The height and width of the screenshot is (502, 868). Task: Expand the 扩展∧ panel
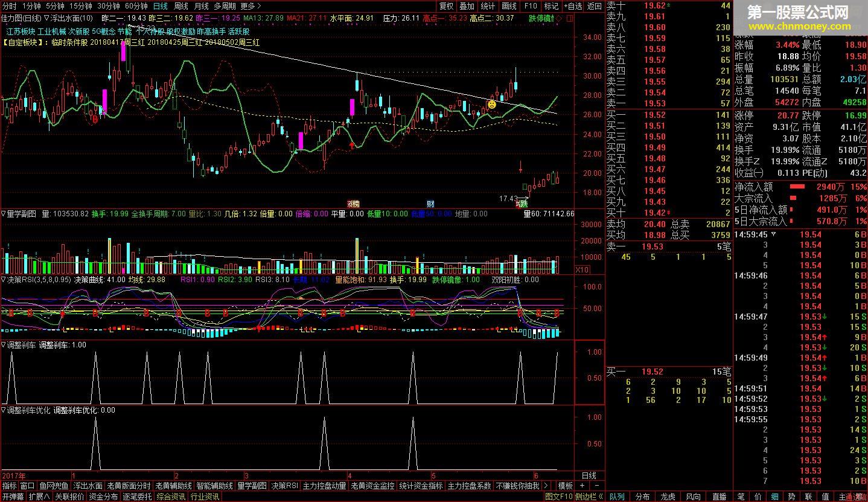39,497
